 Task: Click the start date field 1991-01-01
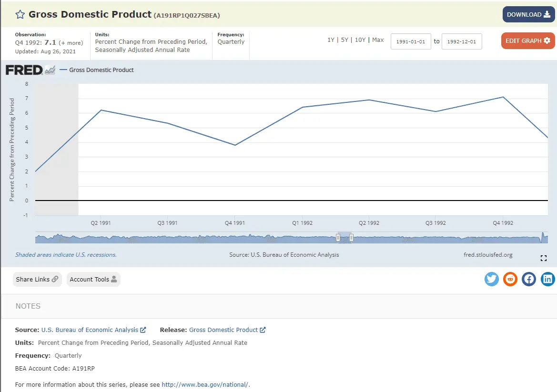tap(411, 41)
